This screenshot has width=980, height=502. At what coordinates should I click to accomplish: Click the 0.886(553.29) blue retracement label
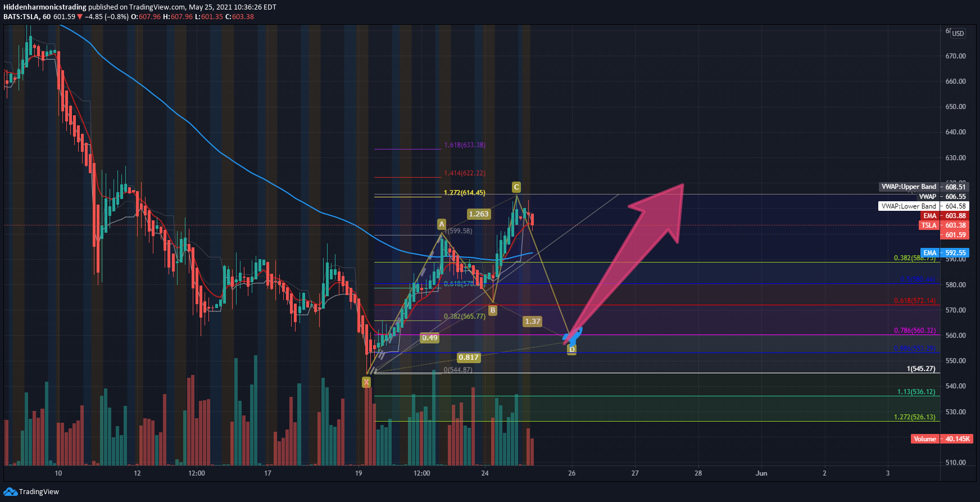click(x=915, y=349)
